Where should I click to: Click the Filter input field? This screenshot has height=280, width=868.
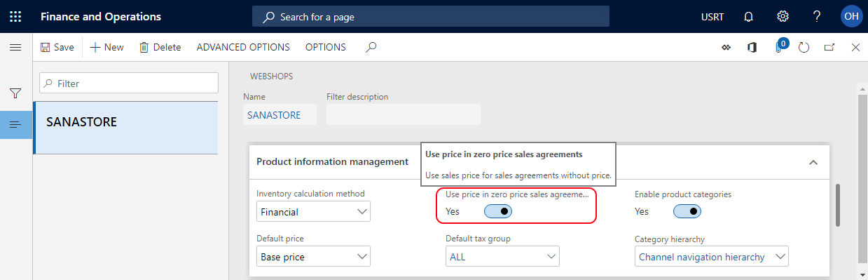pyautogui.click(x=129, y=83)
